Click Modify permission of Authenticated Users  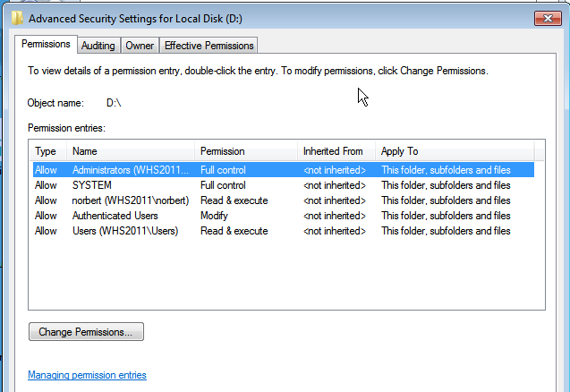coord(214,216)
